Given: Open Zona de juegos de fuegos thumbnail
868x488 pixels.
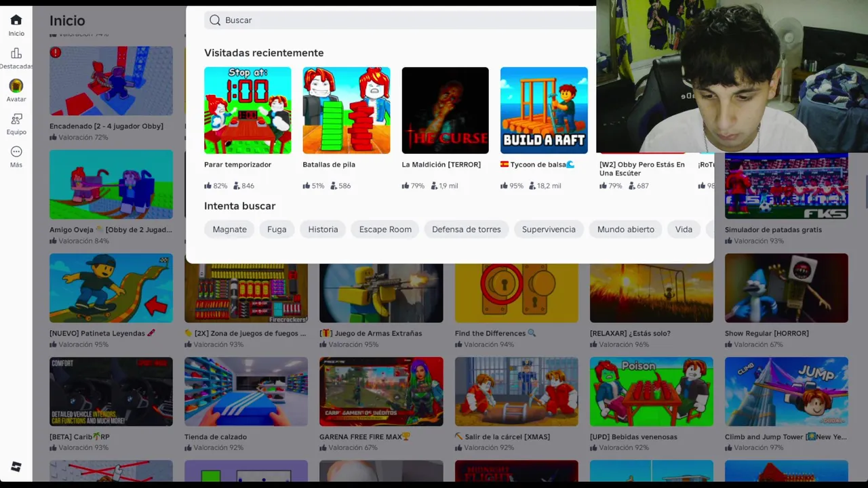Looking at the screenshot, I should (x=246, y=293).
